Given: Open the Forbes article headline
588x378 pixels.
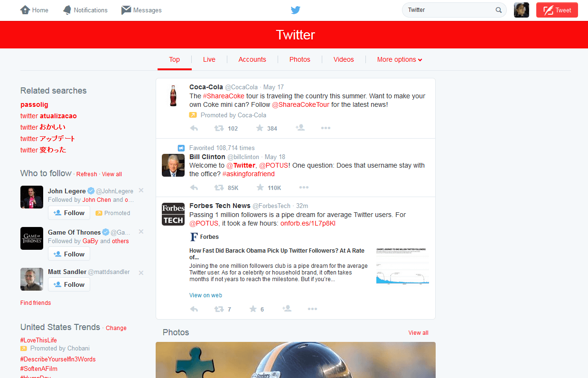Looking at the screenshot, I should [x=277, y=254].
